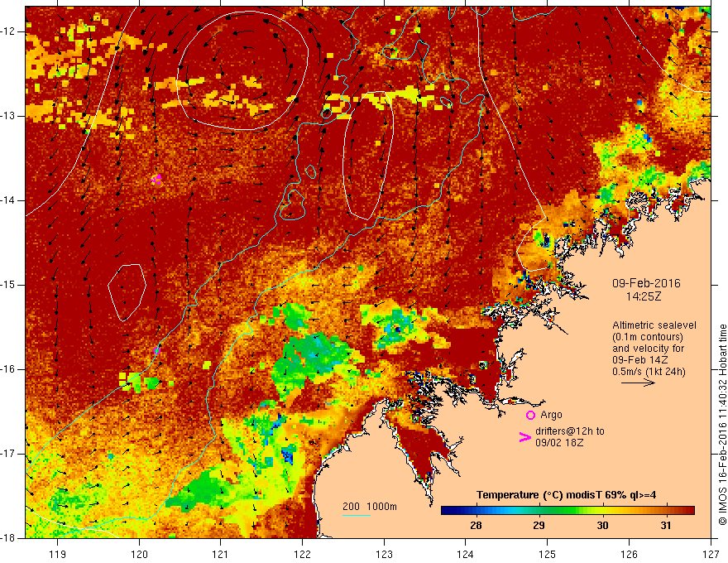Click the latitude axis label -16
The height and width of the screenshot is (563, 728).
coord(9,369)
